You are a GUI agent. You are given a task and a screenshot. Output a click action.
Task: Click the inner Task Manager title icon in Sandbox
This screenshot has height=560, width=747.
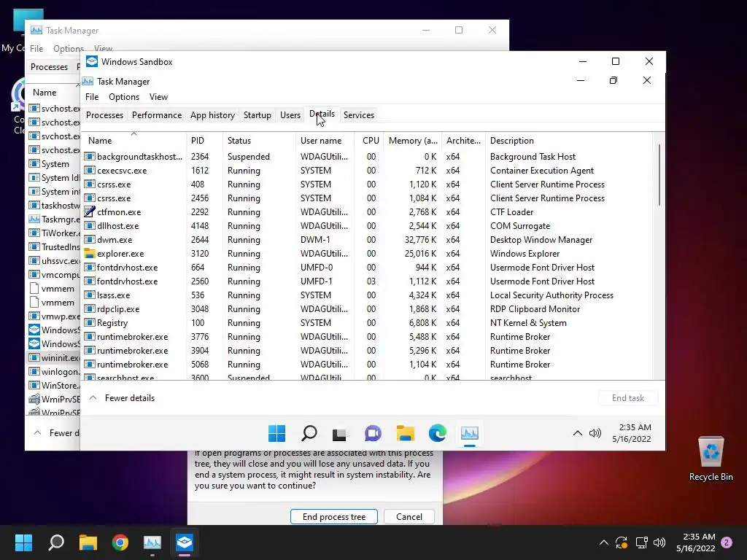click(x=88, y=82)
